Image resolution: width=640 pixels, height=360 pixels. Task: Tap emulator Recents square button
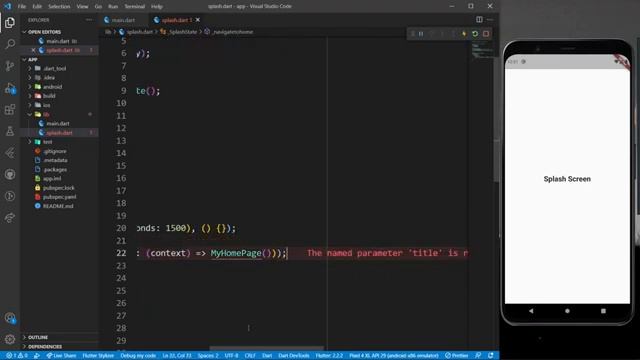603,311
